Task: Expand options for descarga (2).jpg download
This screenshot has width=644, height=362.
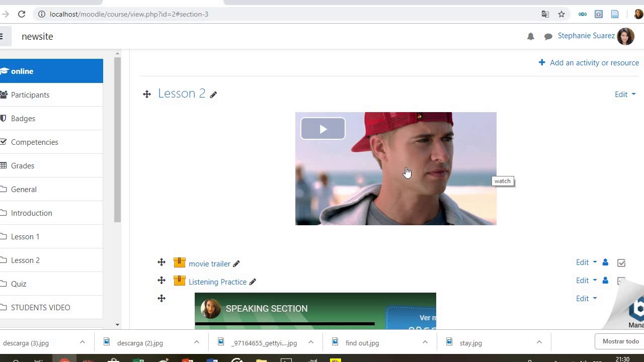Action: [x=196, y=342]
